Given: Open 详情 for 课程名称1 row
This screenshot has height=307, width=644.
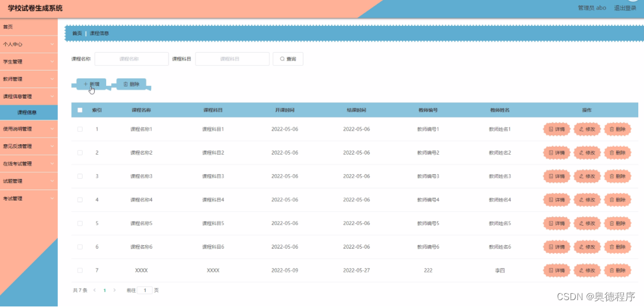Looking at the screenshot, I should tap(556, 129).
